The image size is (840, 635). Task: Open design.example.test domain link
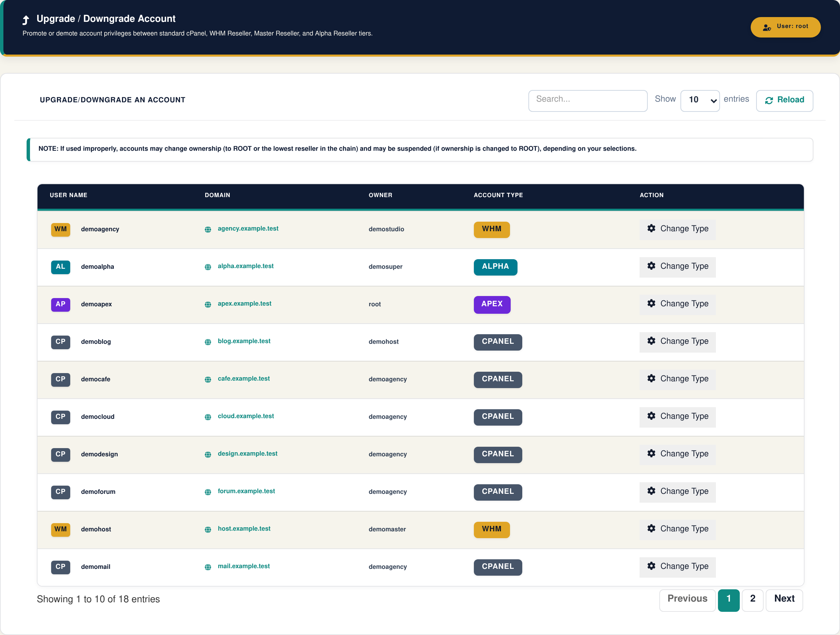247,454
